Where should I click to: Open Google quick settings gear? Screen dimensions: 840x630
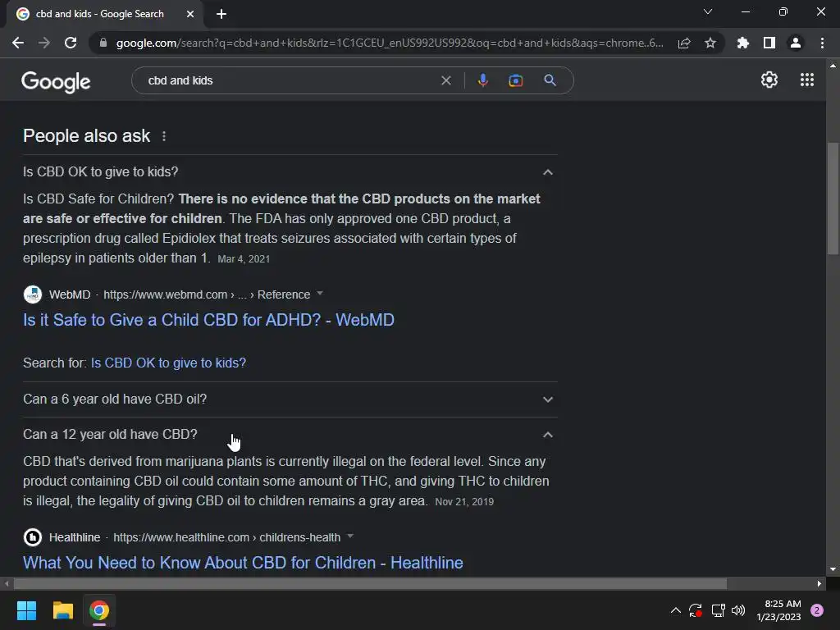pyautogui.click(x=769, y=80)
